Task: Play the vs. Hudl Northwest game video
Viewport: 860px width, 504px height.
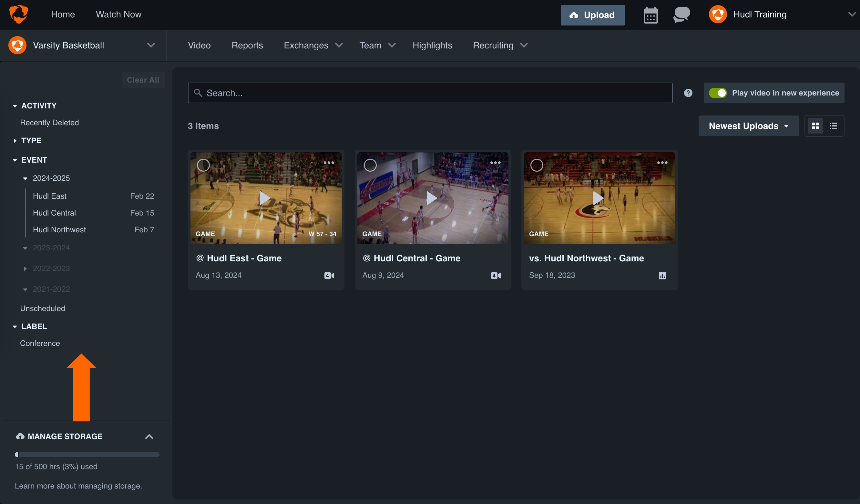Action: tap(599, 198)
